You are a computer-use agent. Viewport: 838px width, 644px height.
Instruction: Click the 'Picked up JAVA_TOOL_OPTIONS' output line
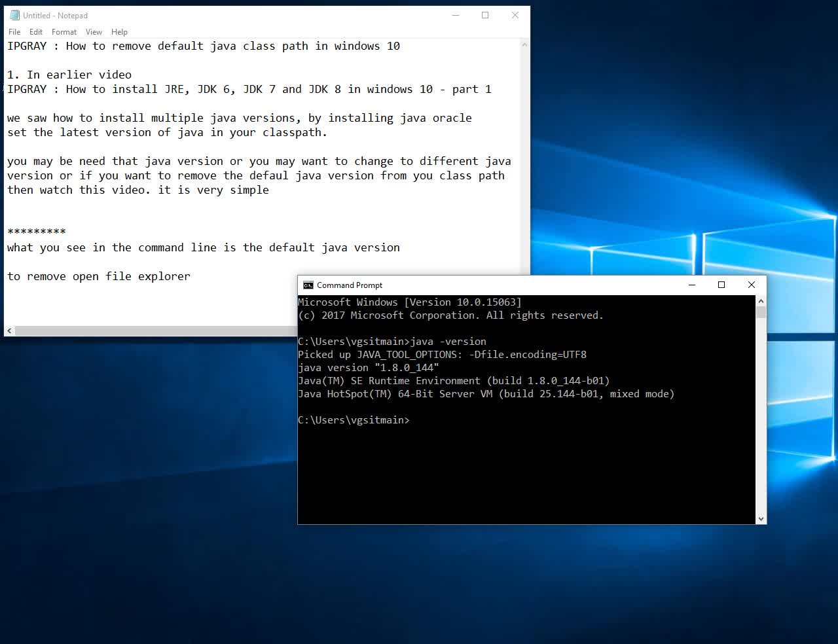coord(443,355)
